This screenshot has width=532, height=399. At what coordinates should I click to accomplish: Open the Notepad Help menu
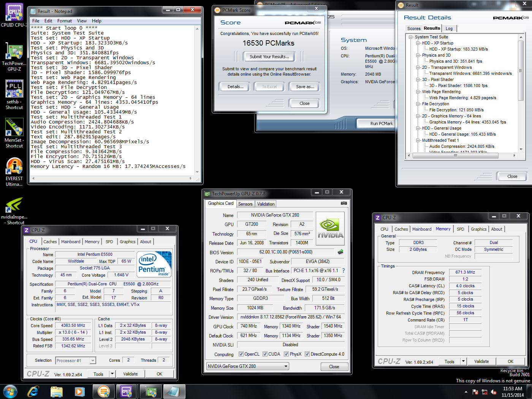tap(97, 21)
